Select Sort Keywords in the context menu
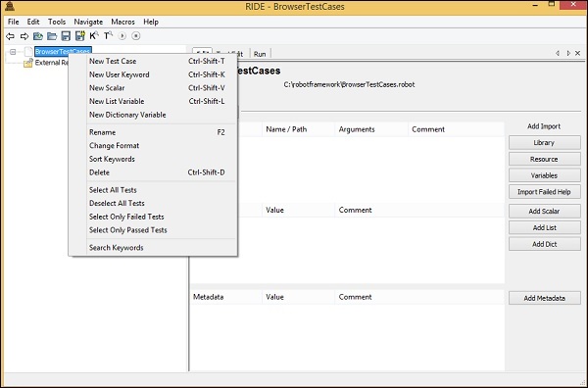Image resolution: width=588 pixels, height=388 pixels. click(153, 159)
